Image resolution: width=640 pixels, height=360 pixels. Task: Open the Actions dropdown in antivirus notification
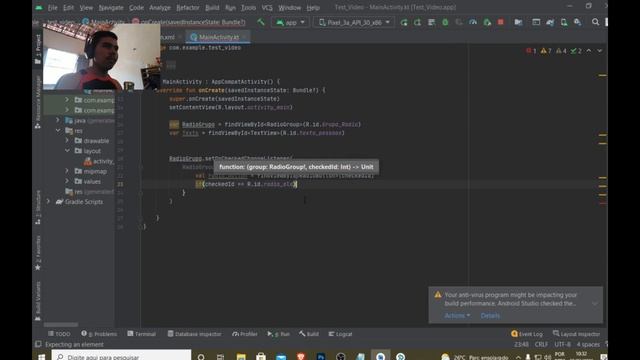pyautogui.click(x=457, y=316)
